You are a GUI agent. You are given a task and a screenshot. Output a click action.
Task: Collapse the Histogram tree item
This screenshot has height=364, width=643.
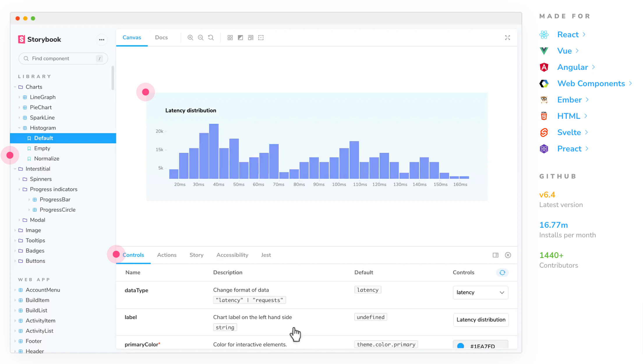tap(19, 128)
